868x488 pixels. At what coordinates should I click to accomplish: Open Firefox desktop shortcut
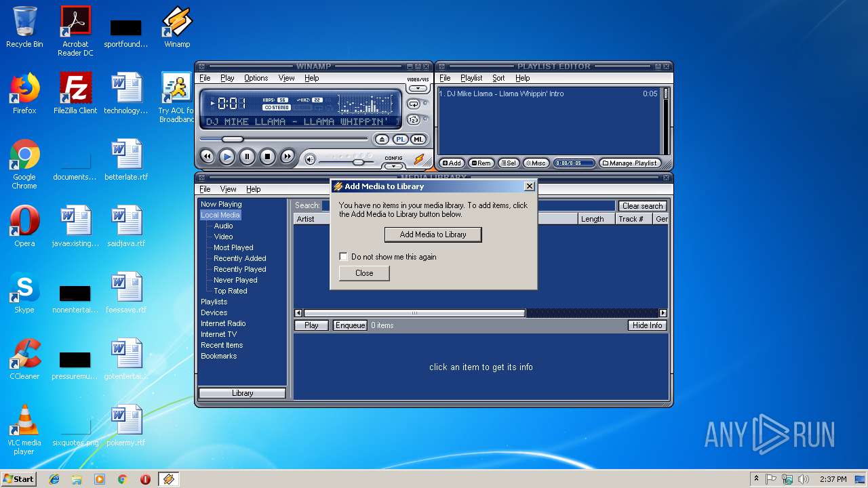point(24,94)
